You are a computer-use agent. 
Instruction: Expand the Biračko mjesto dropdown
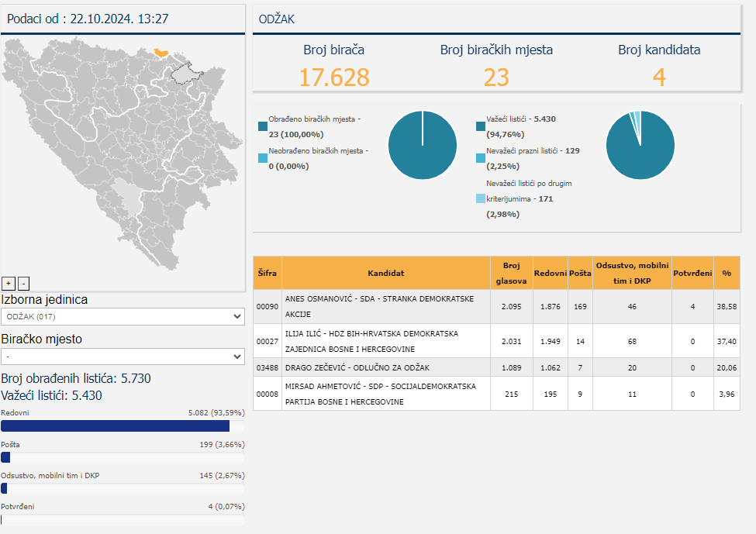point(123,357)
